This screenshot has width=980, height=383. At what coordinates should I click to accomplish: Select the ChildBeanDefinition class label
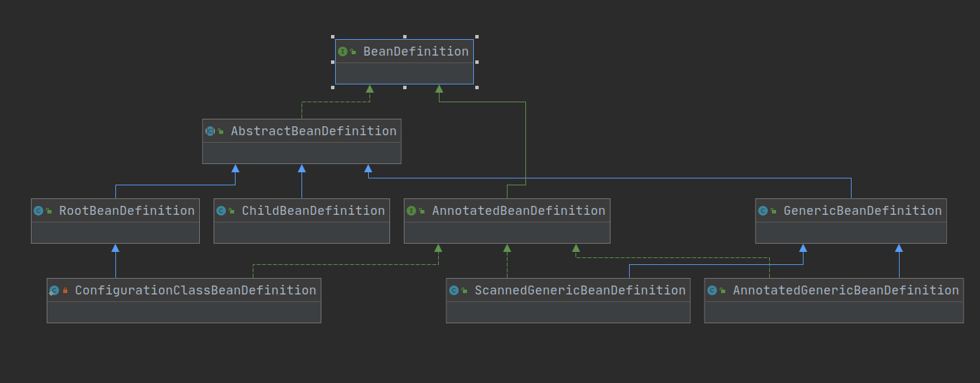pyautogui.click(x=312, y=211)
